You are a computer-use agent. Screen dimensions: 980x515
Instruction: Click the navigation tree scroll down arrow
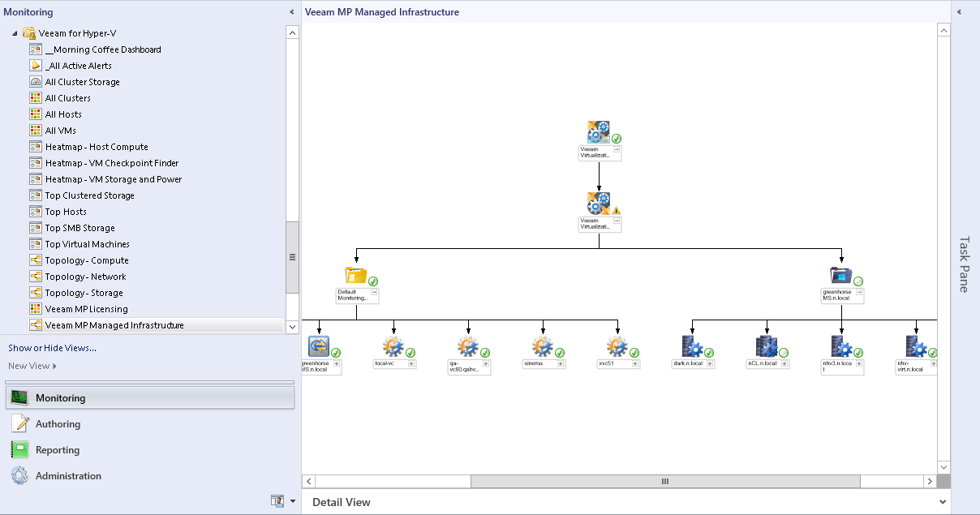[x=292, y=326]
